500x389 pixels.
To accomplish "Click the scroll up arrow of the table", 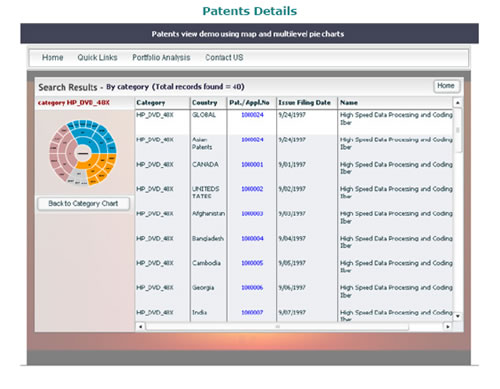I will (457, 102).
